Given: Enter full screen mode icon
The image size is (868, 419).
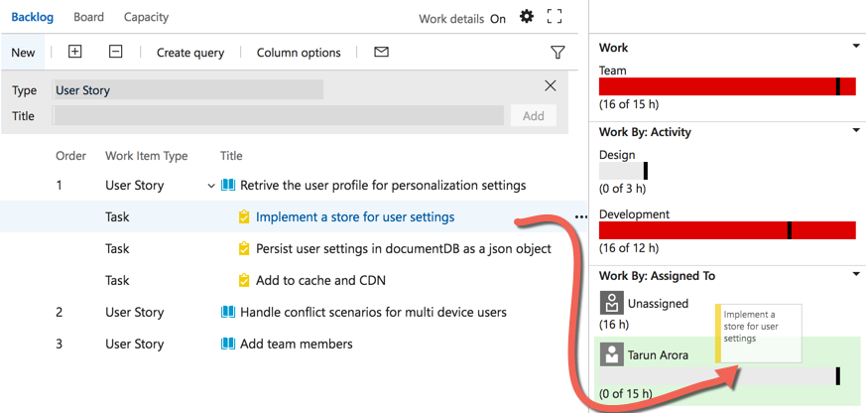Looking at the screenshot, I should (x=555, y=17).
